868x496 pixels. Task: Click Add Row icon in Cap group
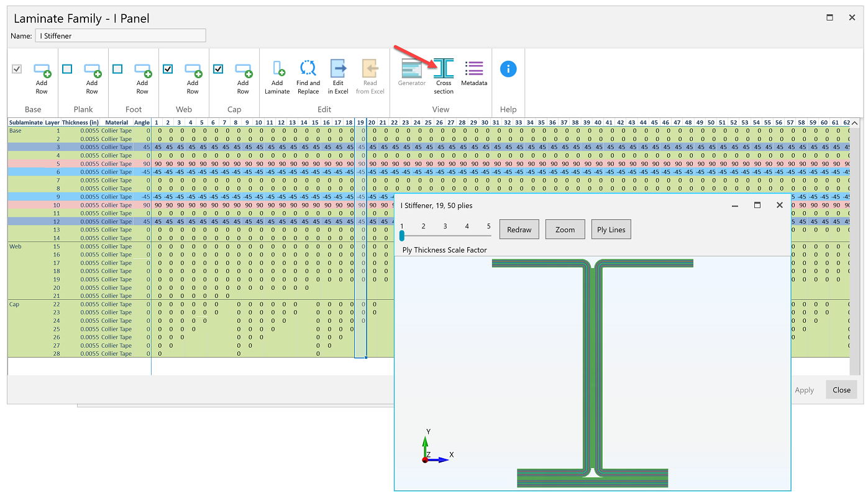[x=243, y=70]
